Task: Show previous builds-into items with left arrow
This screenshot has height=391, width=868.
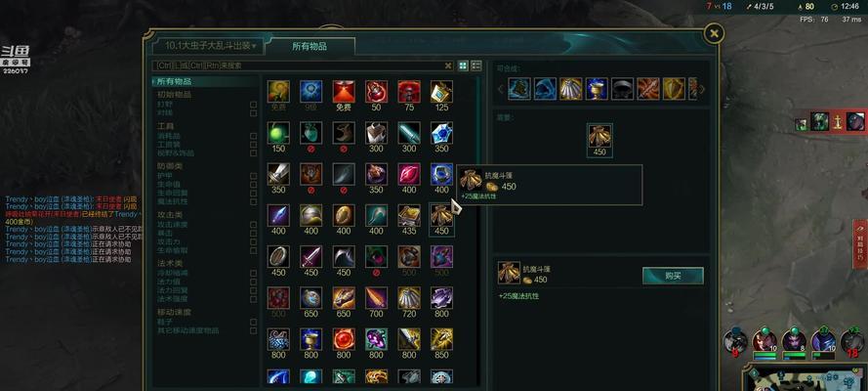Action: [501, 89]
